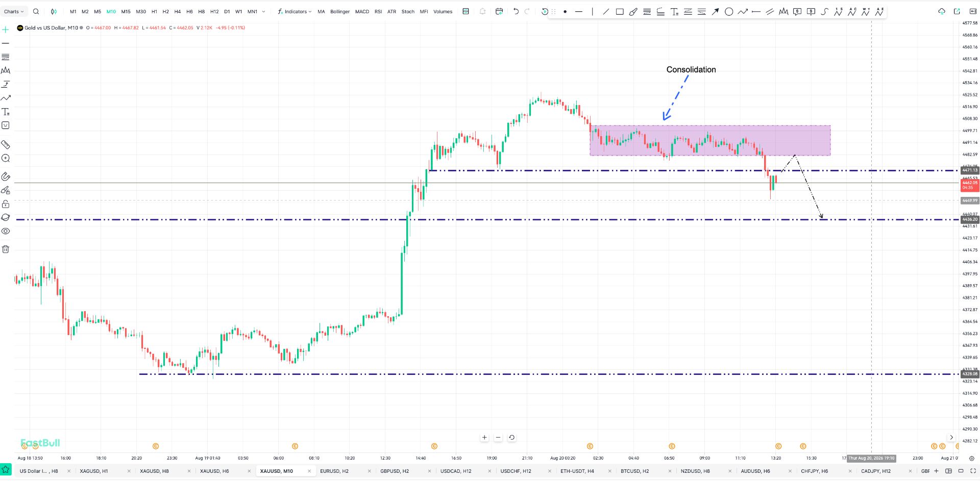The width and height of the screenshot is (980, 481).
Task: Set timeframe to M15
Action: 126,11
